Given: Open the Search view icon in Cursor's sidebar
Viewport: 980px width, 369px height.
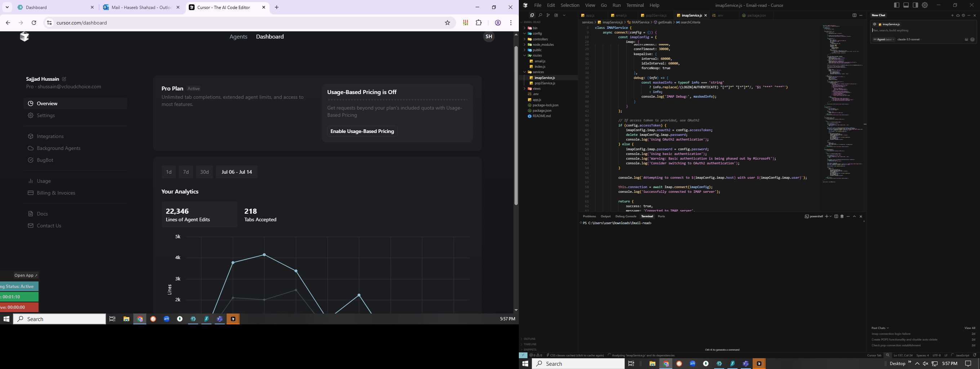Looking at the screenshot, I should (x=540, y=15).
